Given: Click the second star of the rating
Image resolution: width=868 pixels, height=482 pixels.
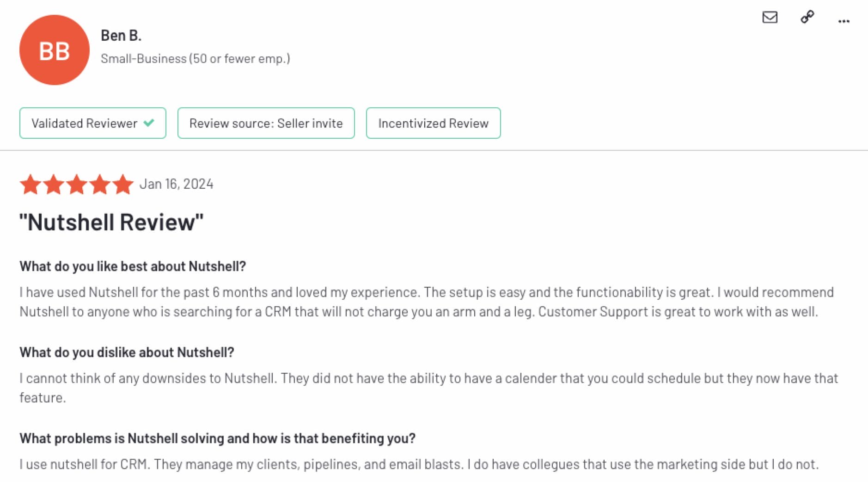Looking at the screenshot, I should (x=54, y=185).
